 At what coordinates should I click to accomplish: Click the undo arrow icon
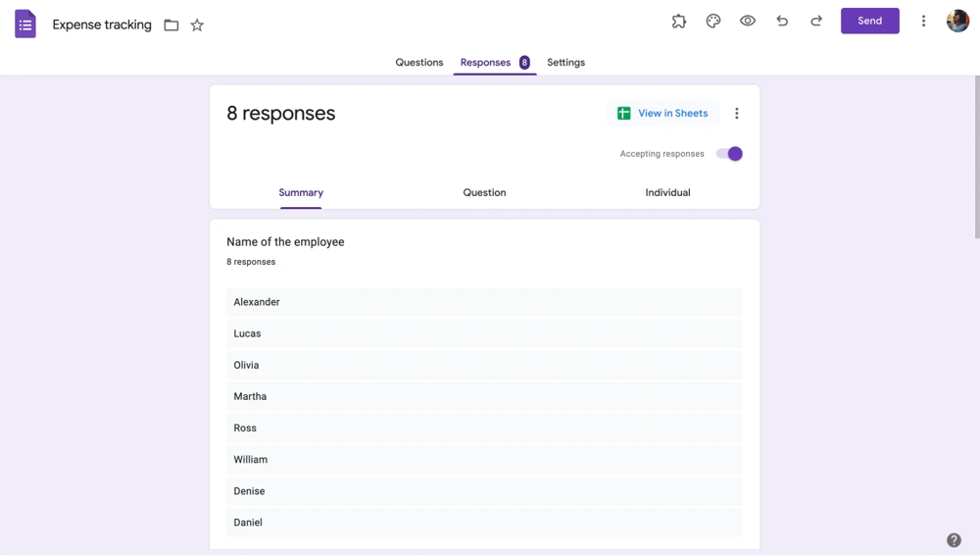[x=782, y=21]
